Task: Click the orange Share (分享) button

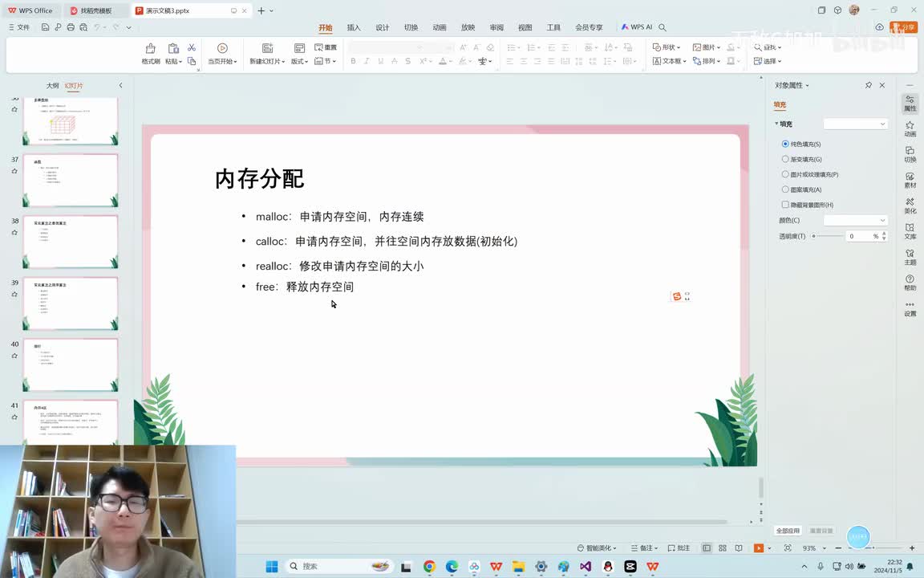Action: 903,27
